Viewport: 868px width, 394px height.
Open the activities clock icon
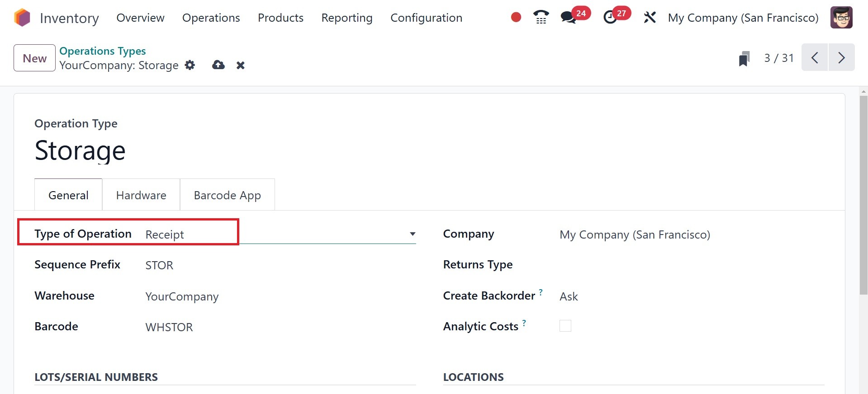click(x=610, y=18)
